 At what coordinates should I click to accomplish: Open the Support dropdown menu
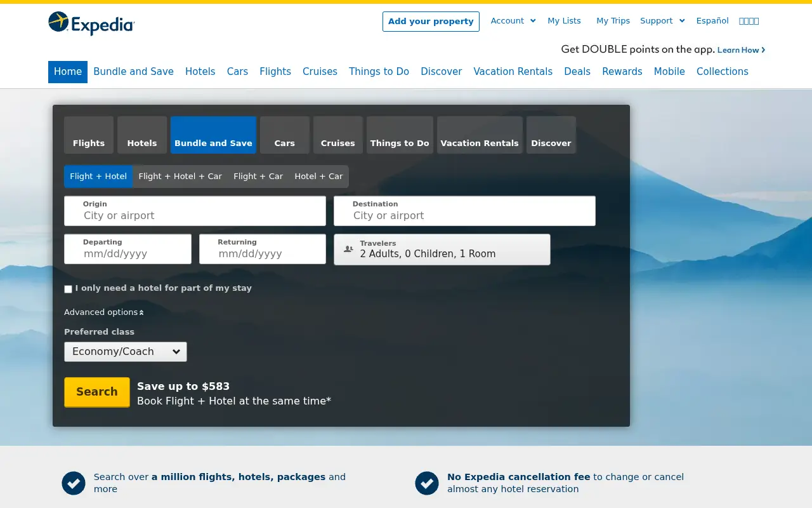(x=662, y=21)
